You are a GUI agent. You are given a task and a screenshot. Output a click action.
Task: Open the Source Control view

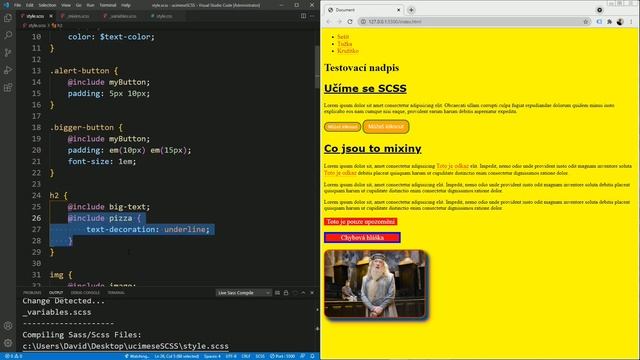point(8,53)
